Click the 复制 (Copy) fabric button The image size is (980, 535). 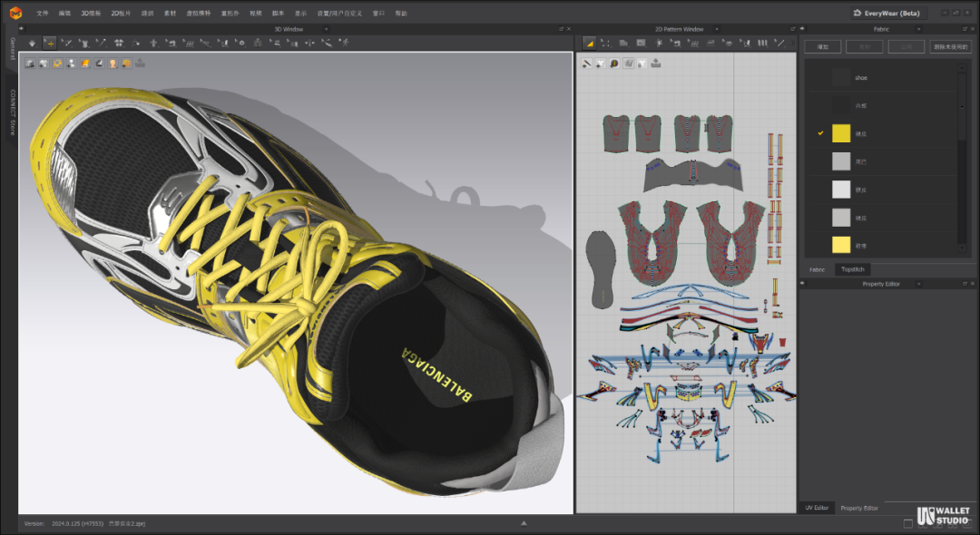point(865,47)
